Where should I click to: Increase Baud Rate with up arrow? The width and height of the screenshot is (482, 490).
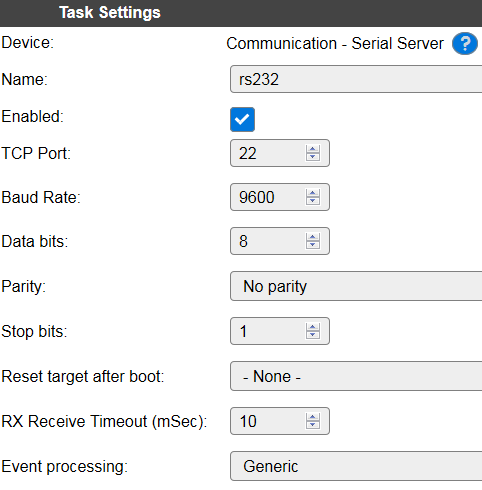313,193
